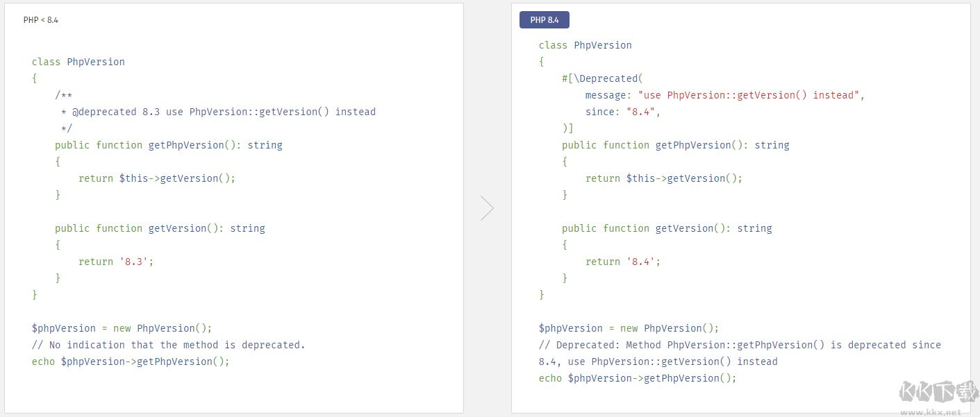
Task: Click the "PHP < 8.4" label
Action: pyautogui.click(x=41, y=20)
